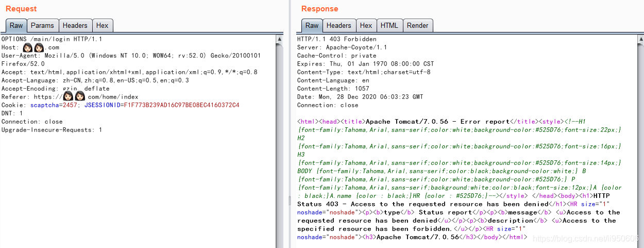Click the Request pane scroll-up arrow
The height and width of the screenshot is (248, 644).
click(x=280, y=39)
